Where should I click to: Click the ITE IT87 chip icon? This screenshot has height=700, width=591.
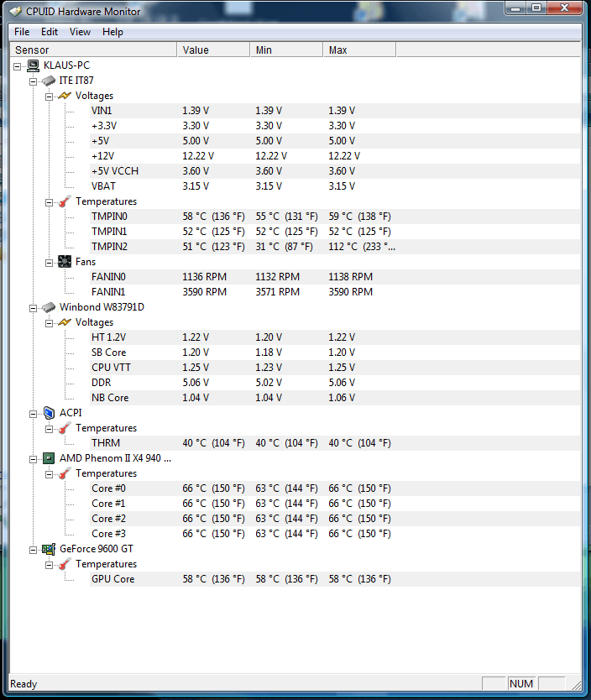click(x=49, y=81)
